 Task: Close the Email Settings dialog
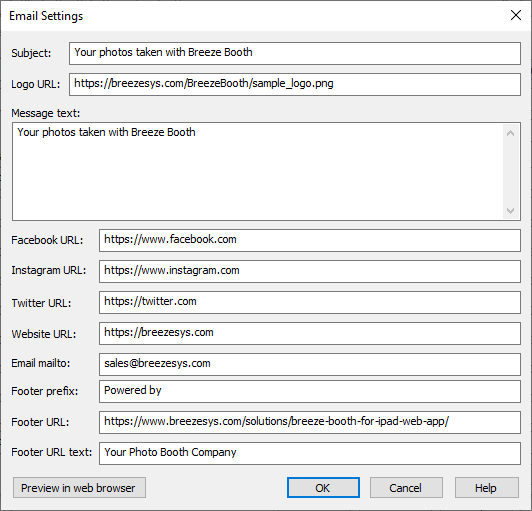pyautogui.click(x=516, y=15)
